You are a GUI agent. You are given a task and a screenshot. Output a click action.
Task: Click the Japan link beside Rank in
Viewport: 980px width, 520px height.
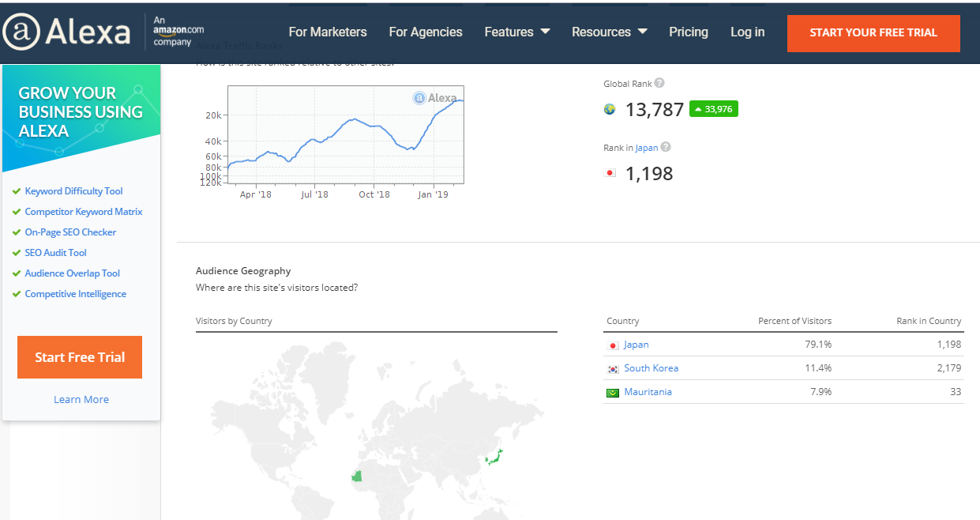pos(647,148)
